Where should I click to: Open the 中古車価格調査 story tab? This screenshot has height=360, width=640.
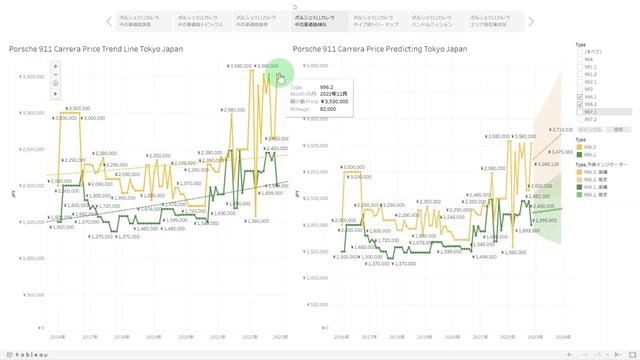coord(144,21)
